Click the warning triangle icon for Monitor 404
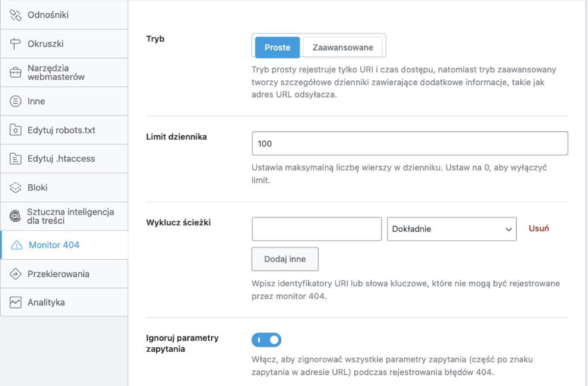 click(x=17, y=245)
